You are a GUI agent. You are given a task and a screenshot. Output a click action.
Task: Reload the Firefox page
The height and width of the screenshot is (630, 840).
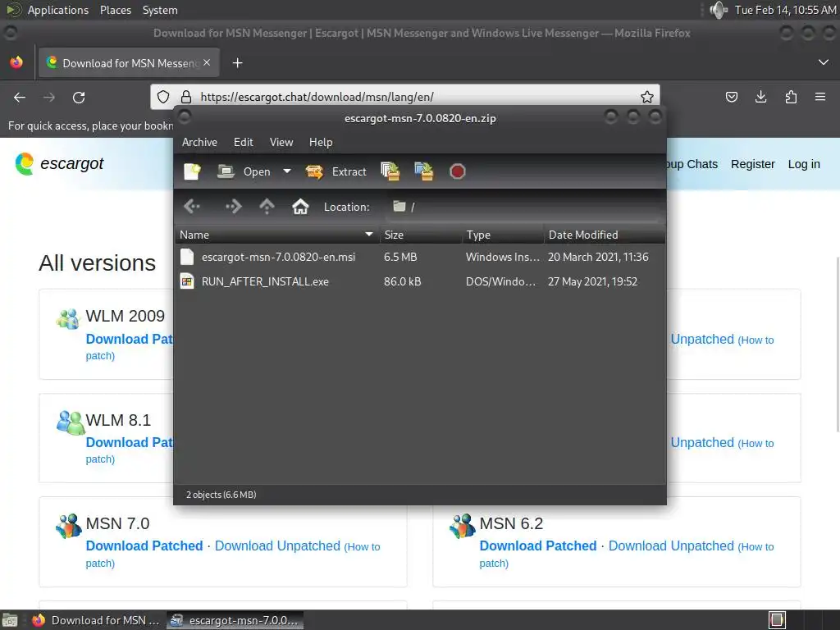tap(79, 98)
